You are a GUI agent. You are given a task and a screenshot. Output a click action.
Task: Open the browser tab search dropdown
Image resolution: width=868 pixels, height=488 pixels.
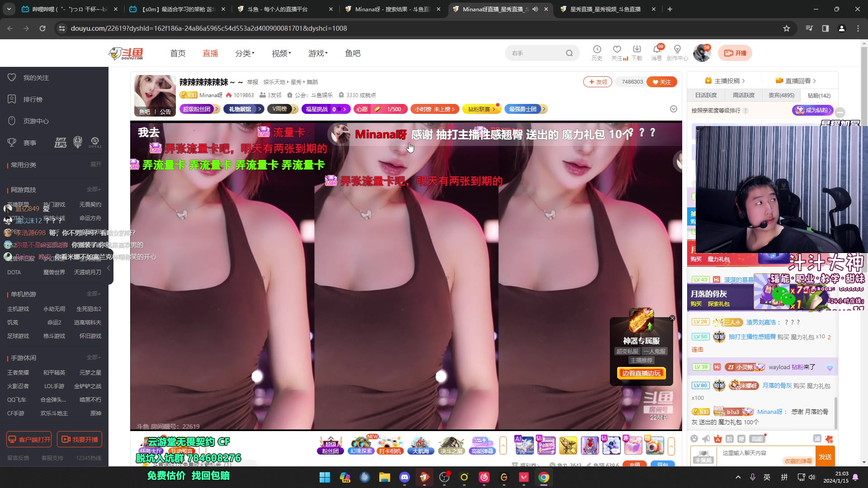[x=9, y=9]
